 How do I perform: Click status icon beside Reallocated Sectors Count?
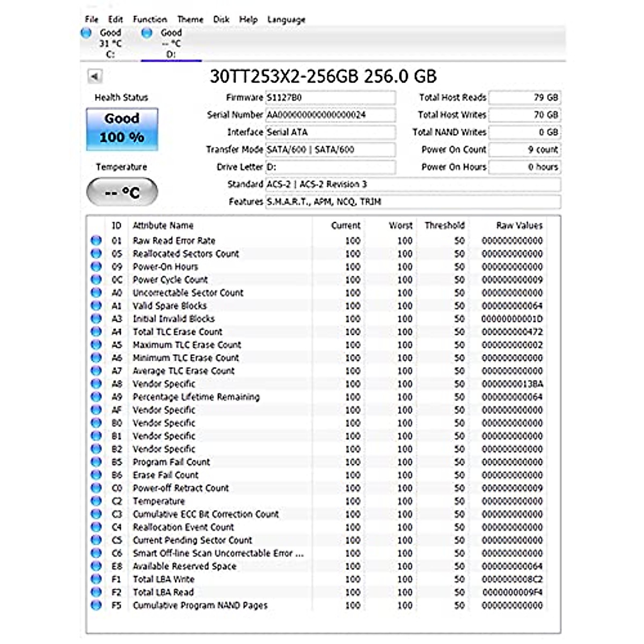tap(96, 253)
